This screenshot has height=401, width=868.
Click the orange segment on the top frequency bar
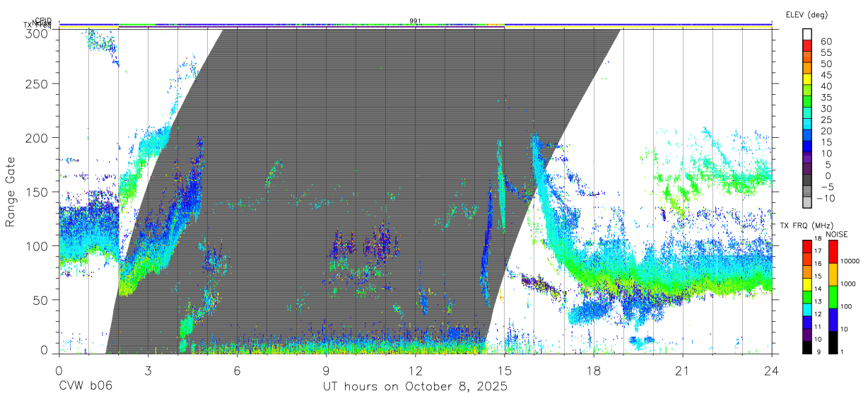[x=495, y=24]
